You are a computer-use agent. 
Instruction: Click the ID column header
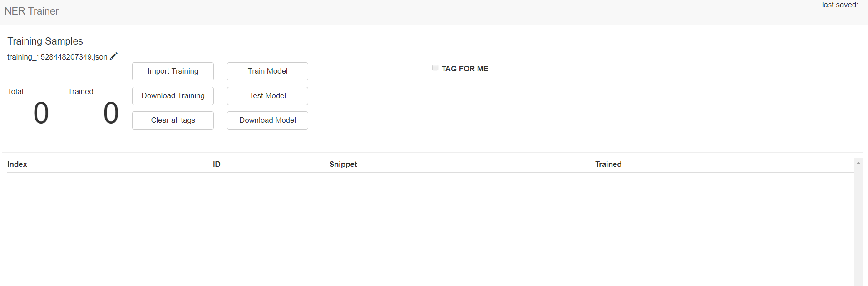(217, 164)
